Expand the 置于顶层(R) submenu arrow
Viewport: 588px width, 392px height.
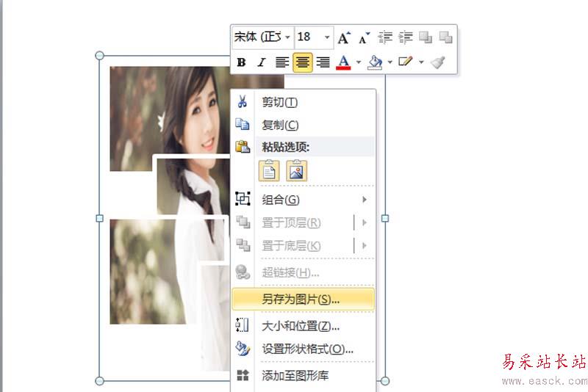365,222
